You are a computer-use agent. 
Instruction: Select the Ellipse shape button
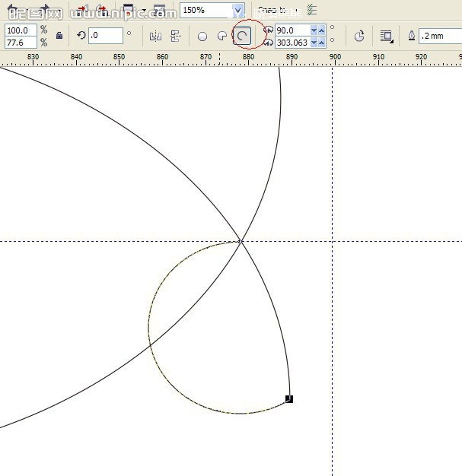(x=202, y=36)
